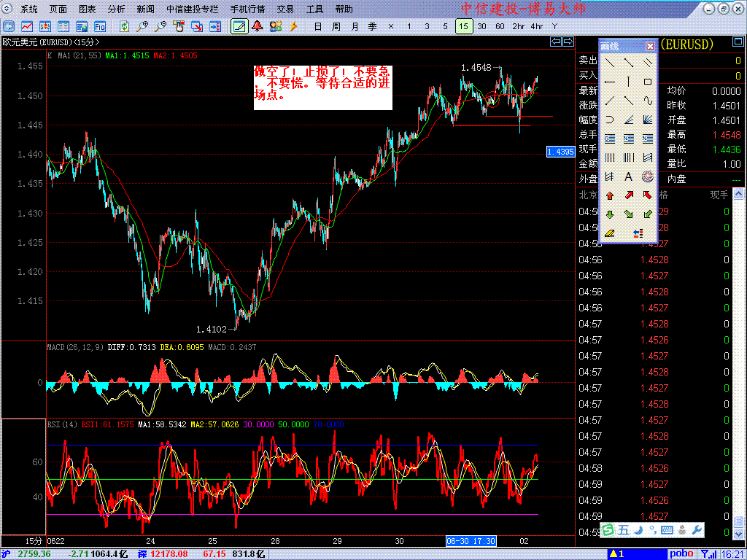The height and width of the screenshot is (560, 747).
Task: Click the RSI(14) indicator label
Action: (63, 424)
